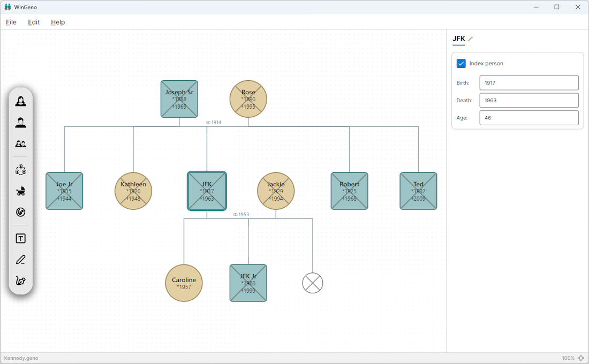Select the Joseph Sr node
The width and height of the screenshot is (589, 364).
(179, 99)
